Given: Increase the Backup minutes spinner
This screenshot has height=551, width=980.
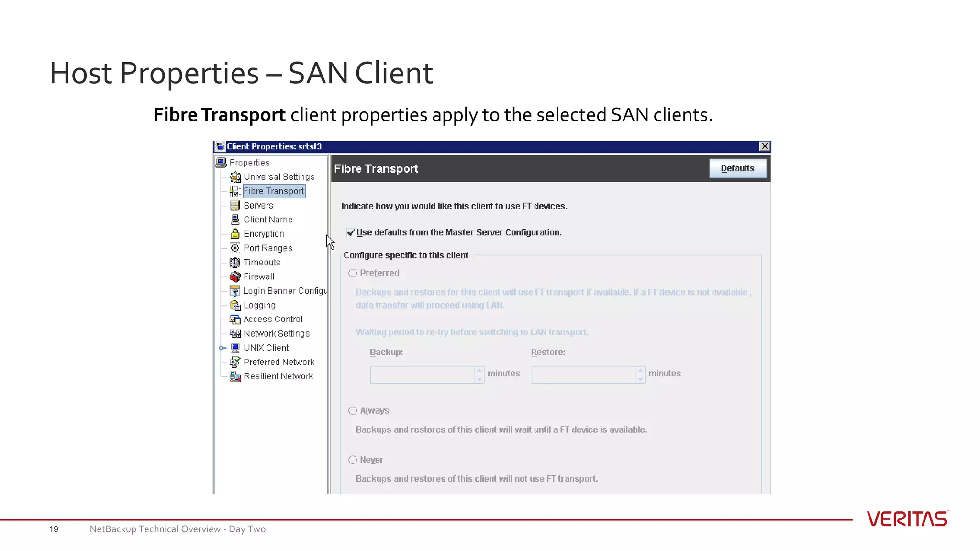Looking at the screenshot, I should tap(479, 370).
